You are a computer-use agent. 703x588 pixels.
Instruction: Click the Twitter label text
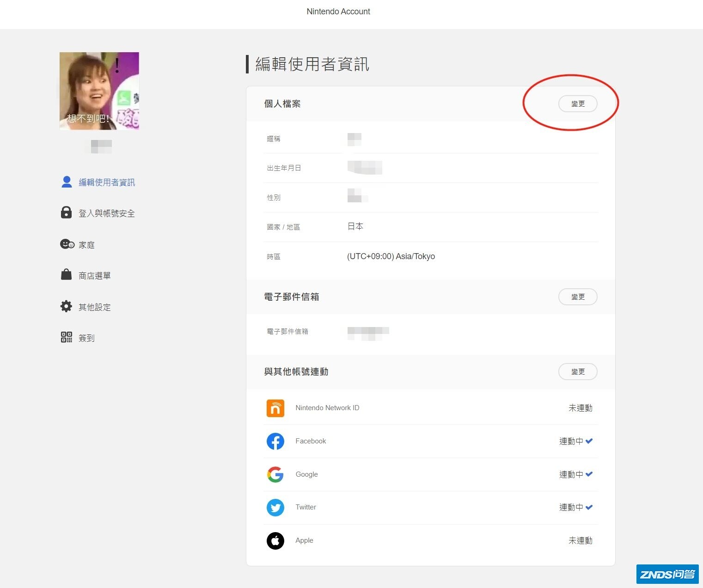click(306, 507)
